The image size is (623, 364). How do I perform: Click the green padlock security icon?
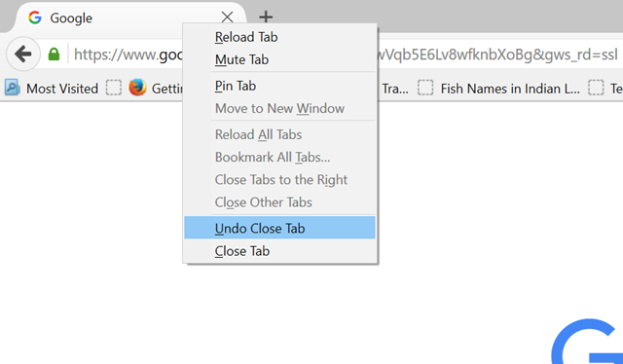[x=54, y=54]
